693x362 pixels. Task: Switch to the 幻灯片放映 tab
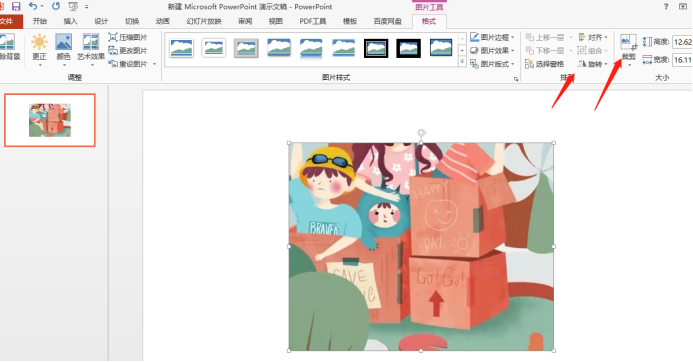[x=204, y=21]
